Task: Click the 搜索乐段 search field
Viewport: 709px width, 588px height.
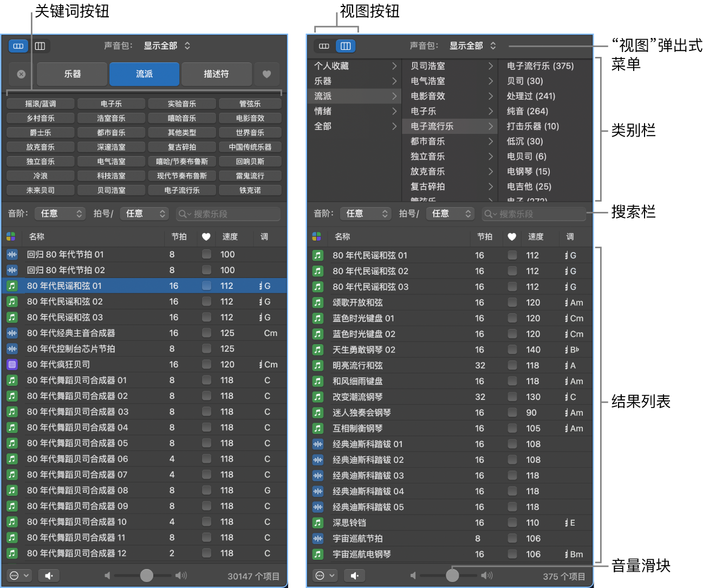Action: click(227, 214)
